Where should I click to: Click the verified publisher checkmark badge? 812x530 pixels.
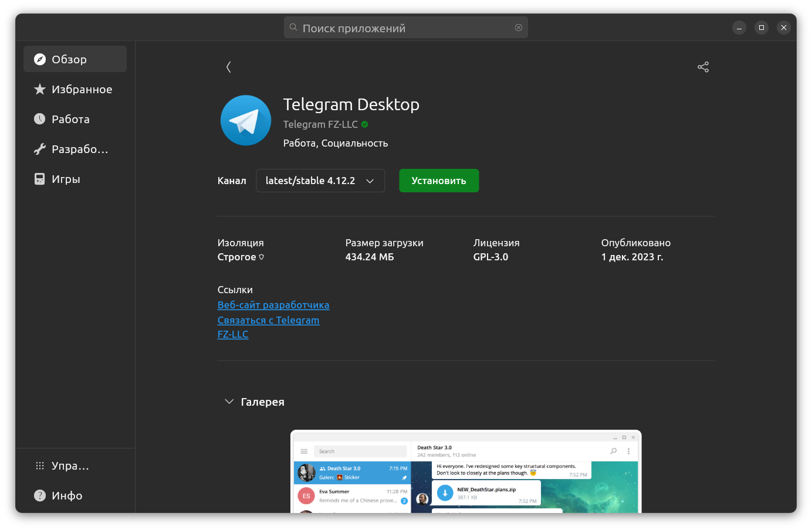pos(365,124)
